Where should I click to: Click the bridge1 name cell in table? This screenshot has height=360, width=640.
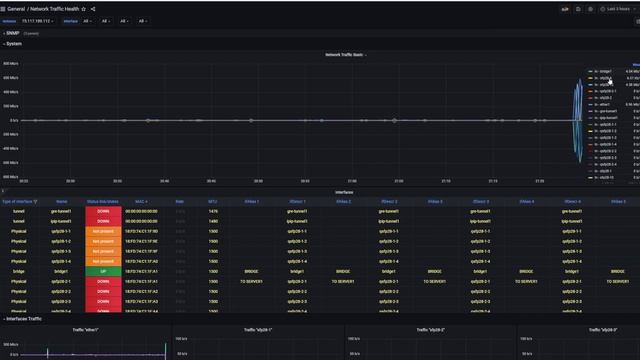tap(61, 271)
